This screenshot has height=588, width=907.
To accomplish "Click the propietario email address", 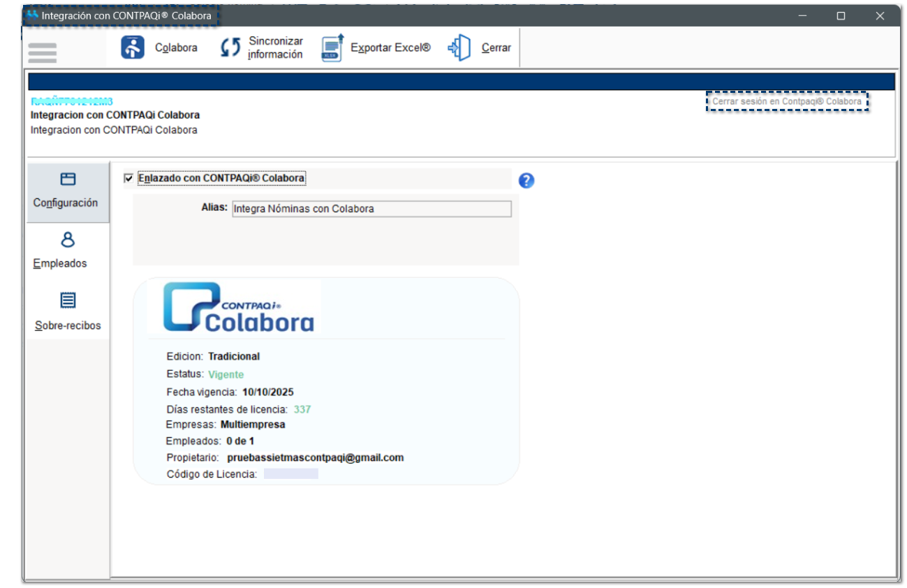I will pyautogui.click(x=316, y=458).
